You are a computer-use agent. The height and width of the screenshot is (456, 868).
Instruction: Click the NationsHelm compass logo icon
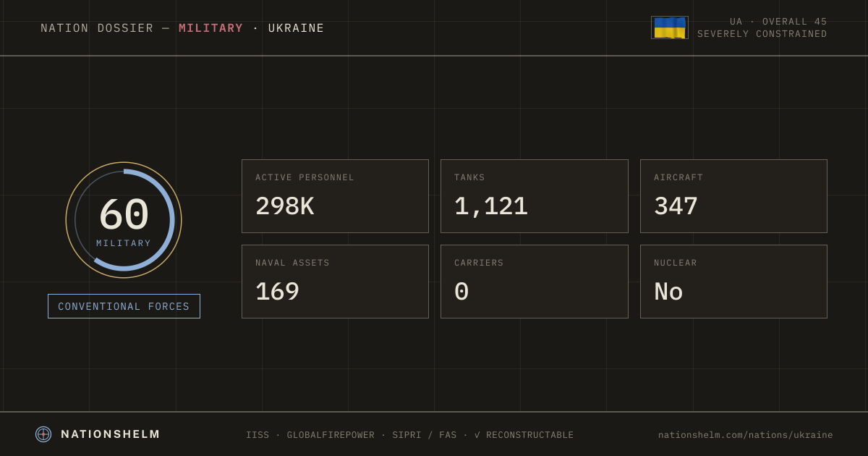click(43, 434)
